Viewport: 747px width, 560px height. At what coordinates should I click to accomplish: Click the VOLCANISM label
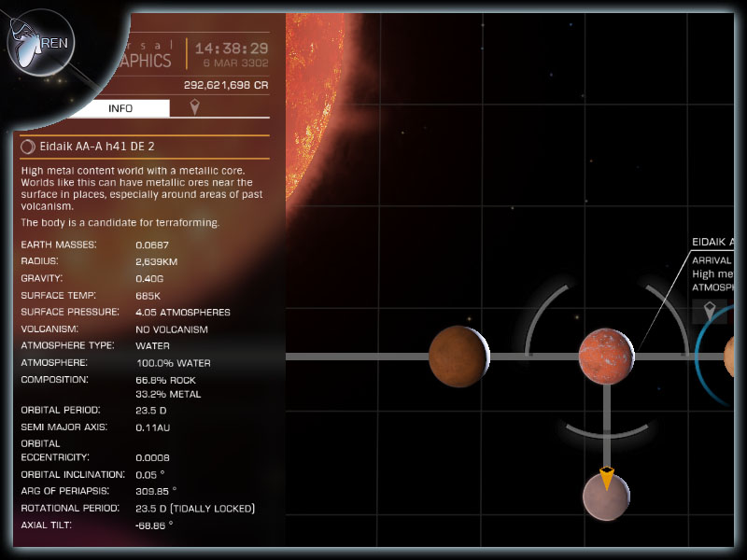tap(49, 329)
